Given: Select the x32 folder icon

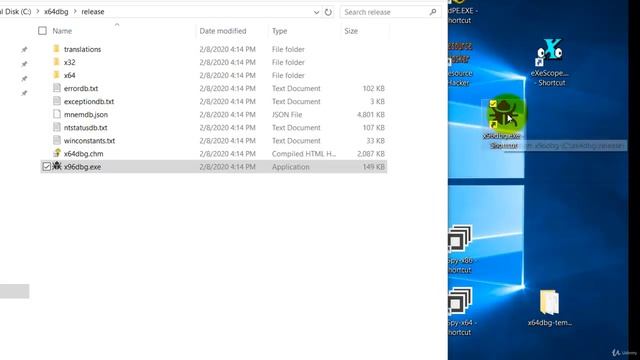Looking at the screenshot, I should pos(56,62).
